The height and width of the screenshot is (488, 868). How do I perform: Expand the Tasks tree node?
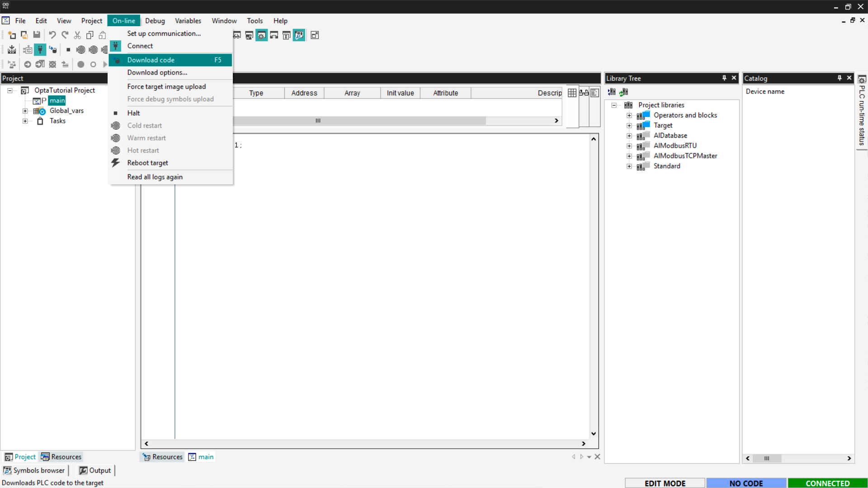25,121
